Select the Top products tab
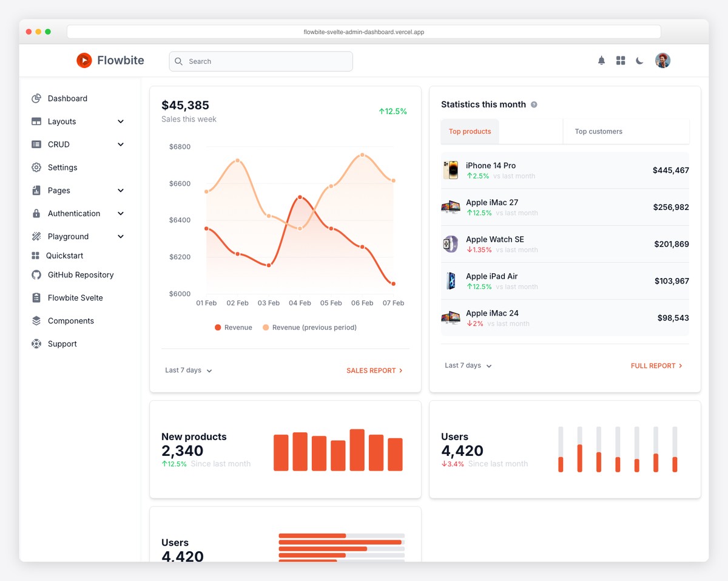This screenshot has width=728, height=581. pyautogui.click(x=470, y=131)
